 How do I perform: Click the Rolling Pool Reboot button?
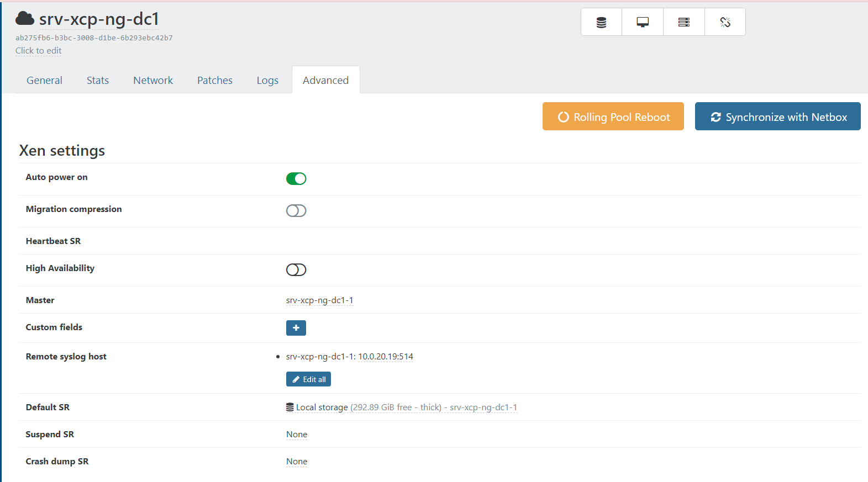[613, 116]
